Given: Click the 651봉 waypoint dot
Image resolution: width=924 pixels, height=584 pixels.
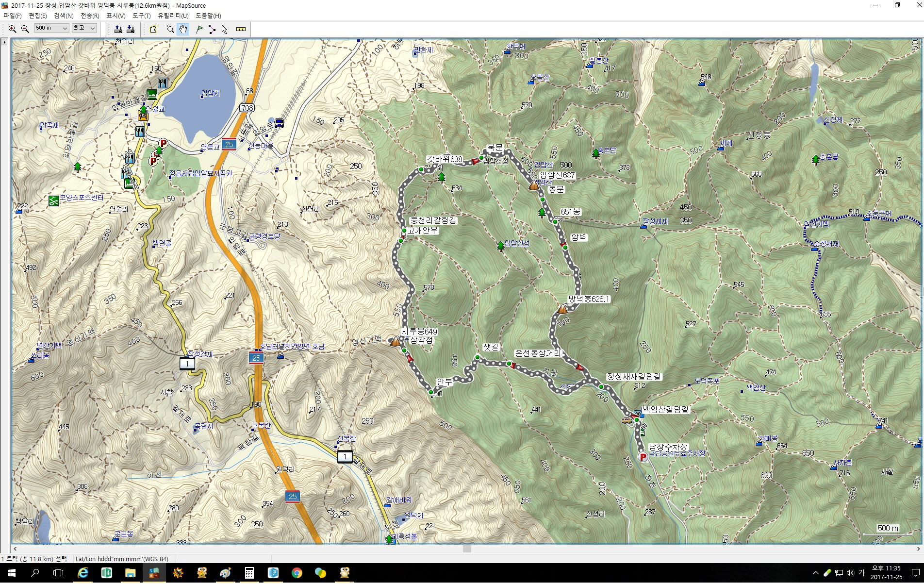Looking at the screenshot, I should (555, 221).
